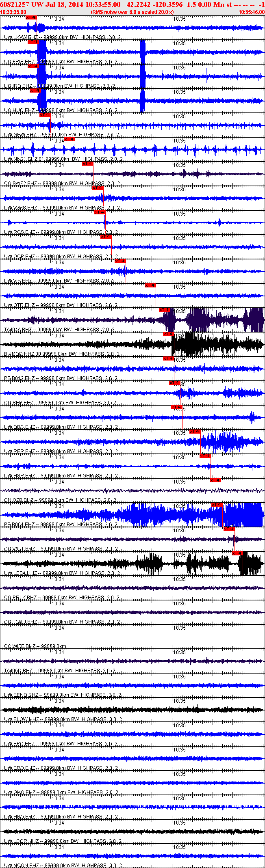Select the red pick flag on OTR trace
This screenshot has height=868, width=265.
[150, 285]
